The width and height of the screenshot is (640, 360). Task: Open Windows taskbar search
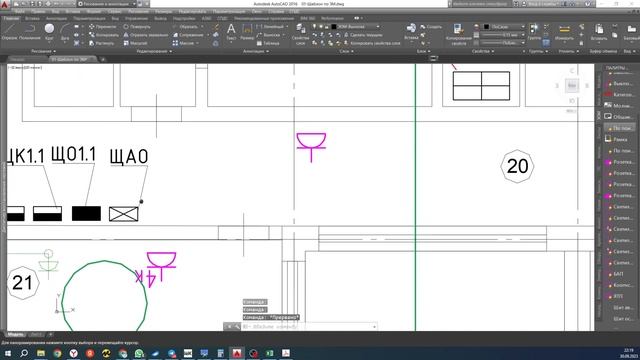24,353
